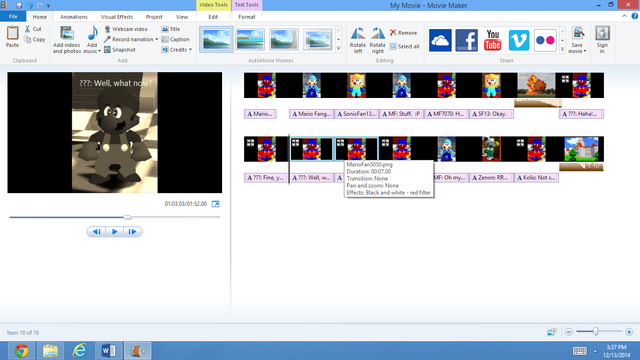The width and height of the screenshot is (640, 360).
Task: Step to previous frame
Action: click(96, 232)
